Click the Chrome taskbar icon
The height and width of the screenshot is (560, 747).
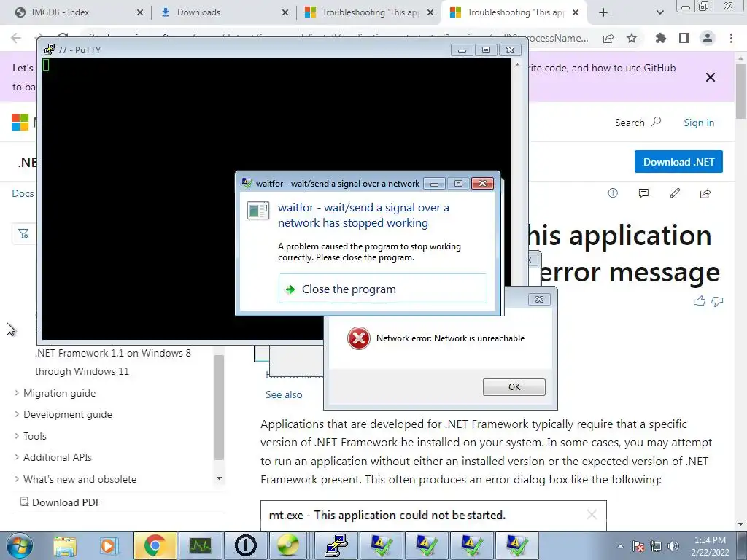155,545
